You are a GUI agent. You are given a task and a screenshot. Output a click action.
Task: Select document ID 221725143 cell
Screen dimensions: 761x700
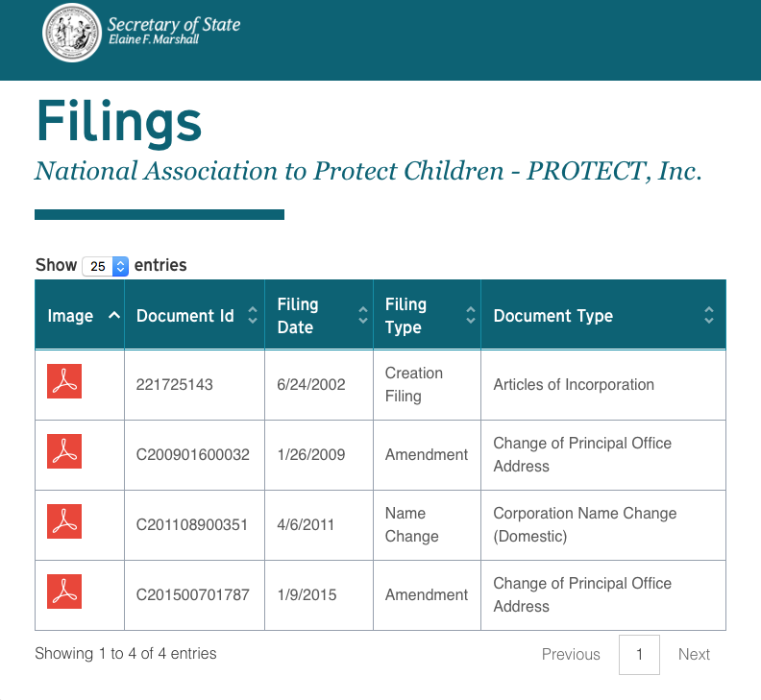175,385
